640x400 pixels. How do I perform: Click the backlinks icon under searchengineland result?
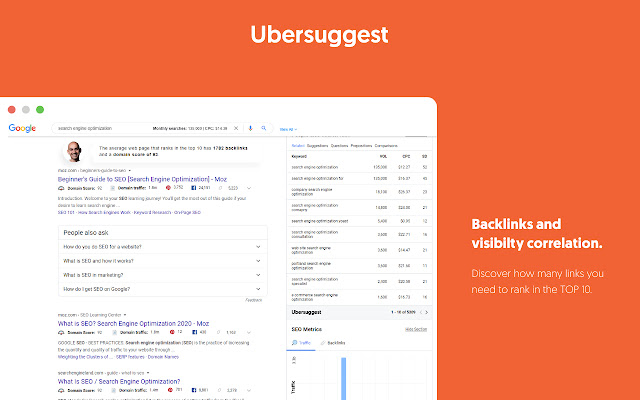click(x=220, y=391)
